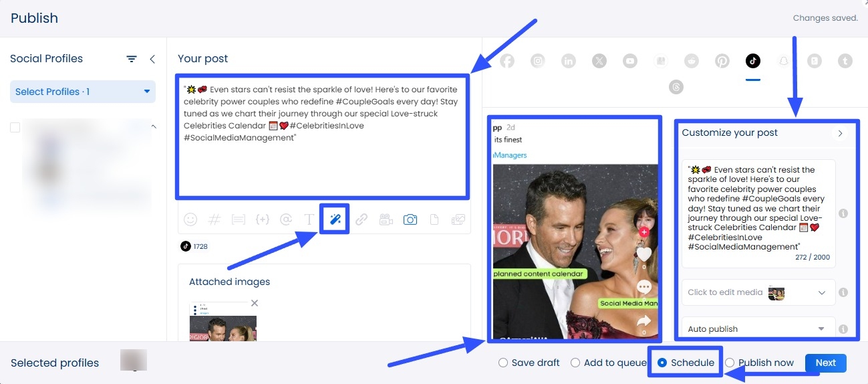This screenshot has width=868, height=384.
Task: Select the Schedule radio button
Action: tap(662, 363)
